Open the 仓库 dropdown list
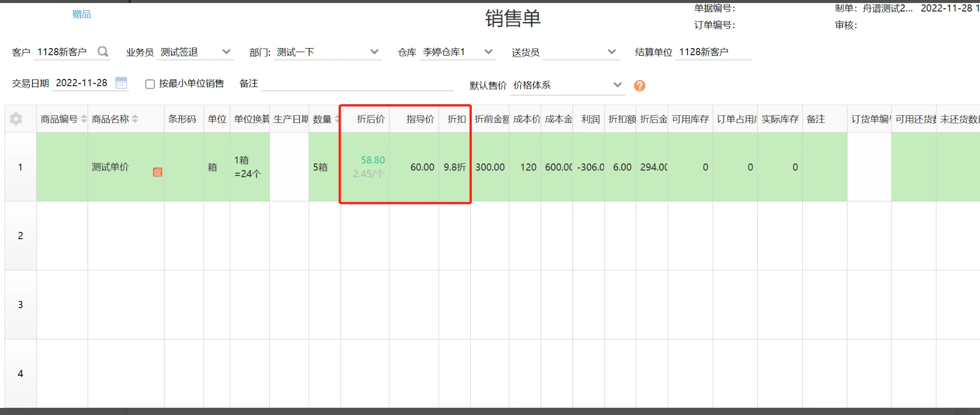Image resolution: width=980 pixels, height=415 pixels. point(488,52)
